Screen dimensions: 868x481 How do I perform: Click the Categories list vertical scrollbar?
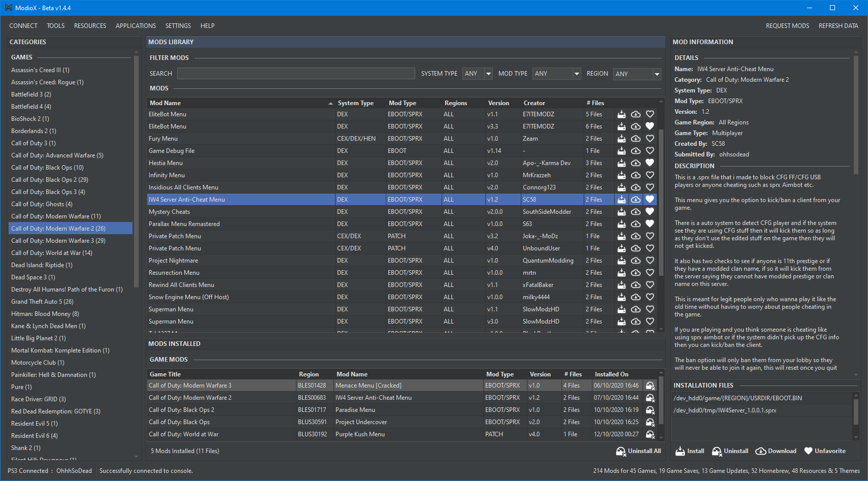(x=136, y=173)
